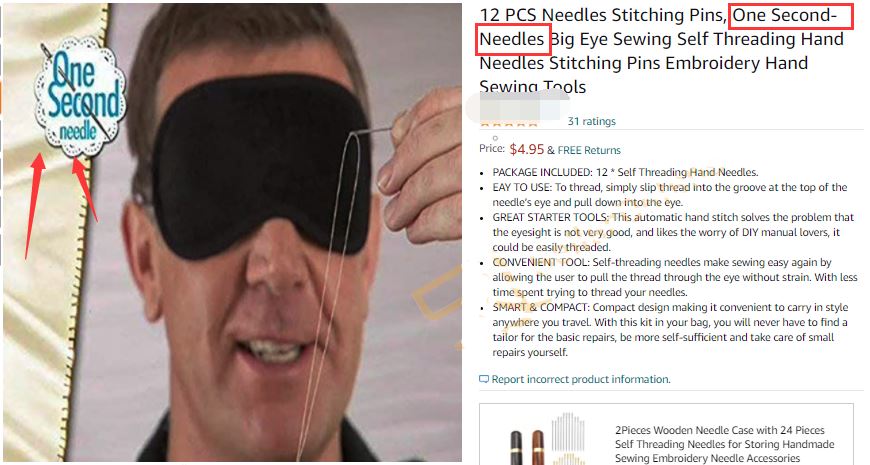Open the 31 ratings link
870x465 pixels.
591,121
